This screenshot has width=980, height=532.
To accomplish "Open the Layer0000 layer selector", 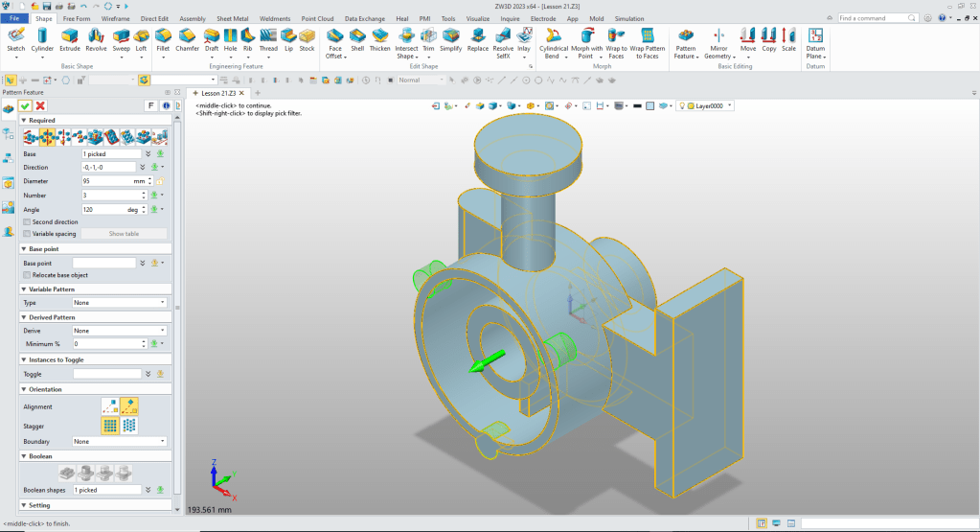I will [x=709, y=105].
